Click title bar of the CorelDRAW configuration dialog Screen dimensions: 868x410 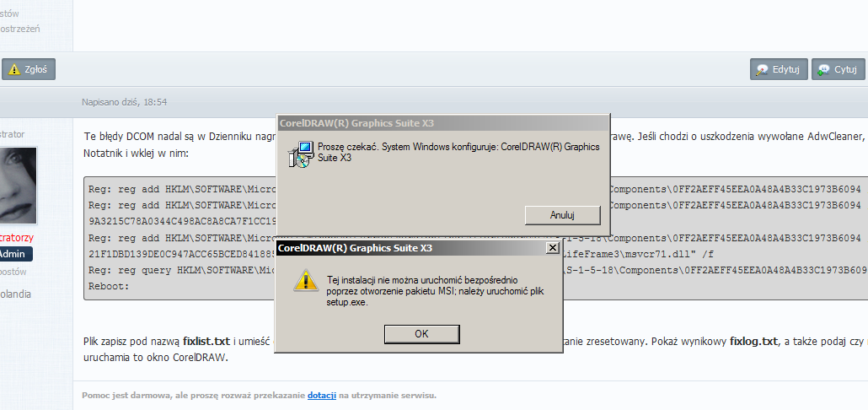(443, 123)
